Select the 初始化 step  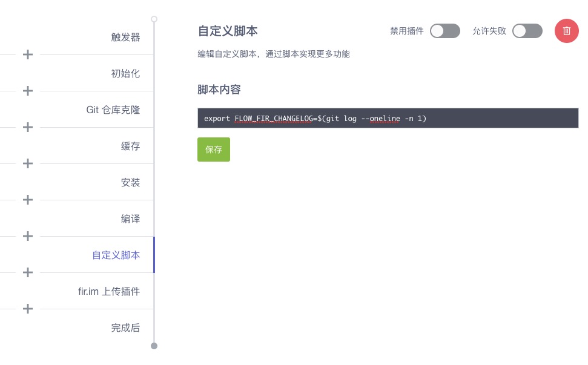125,73
